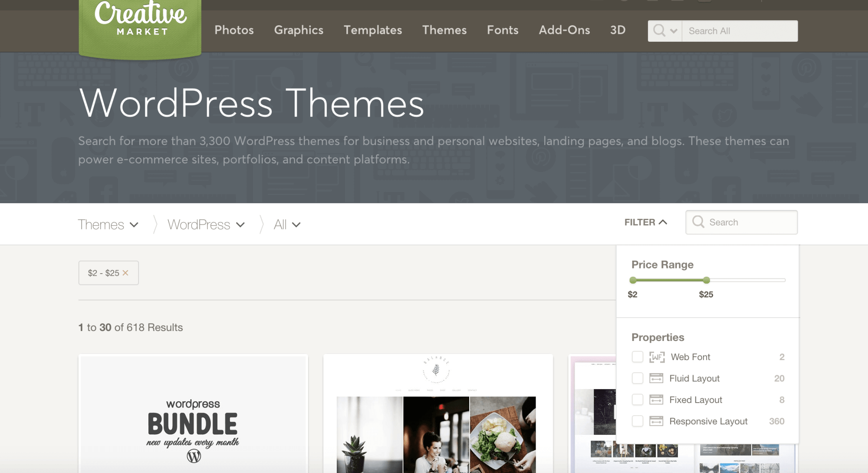Screen dimensions: 868x473
Task: Enable the Fluid Layout checkbox
Action: pos(638,378)
